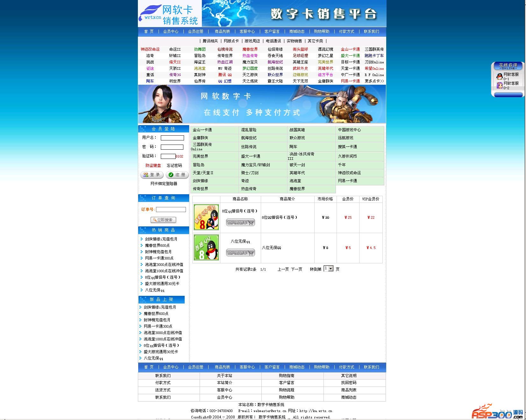Add 8位qq情侣号(连号) to the shopping cart
The width and height of the screenshot is (526, 420).
[240, 222]
